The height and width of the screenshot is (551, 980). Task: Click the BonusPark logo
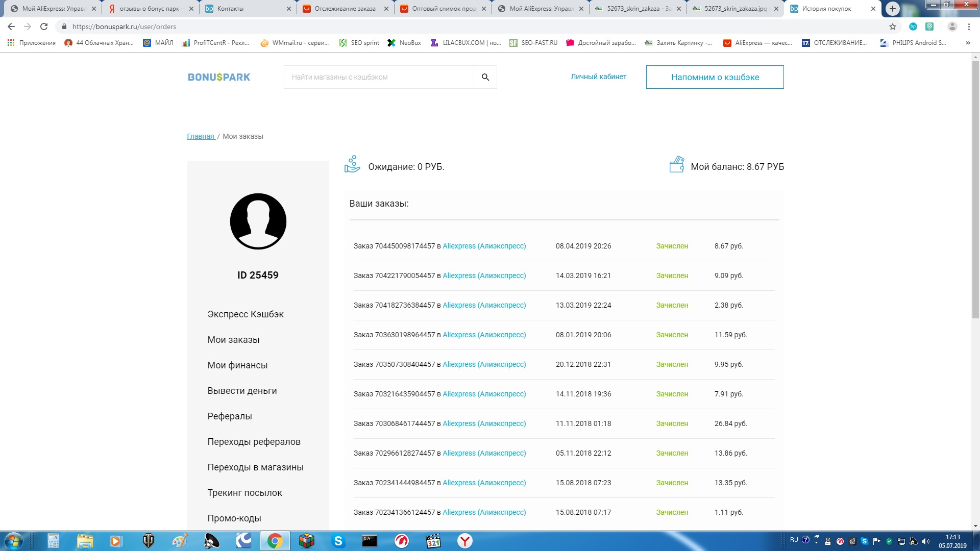click(x=219, y=77)
